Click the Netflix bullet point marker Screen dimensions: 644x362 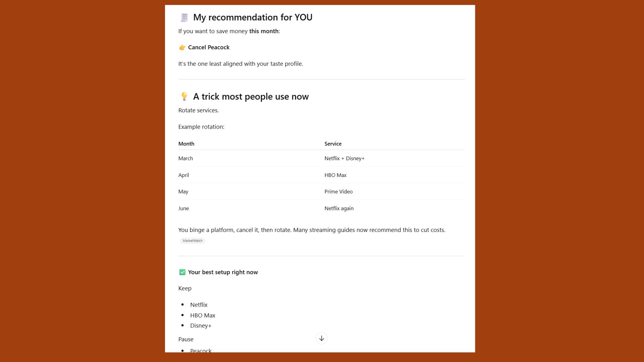[x=183, y=304]
